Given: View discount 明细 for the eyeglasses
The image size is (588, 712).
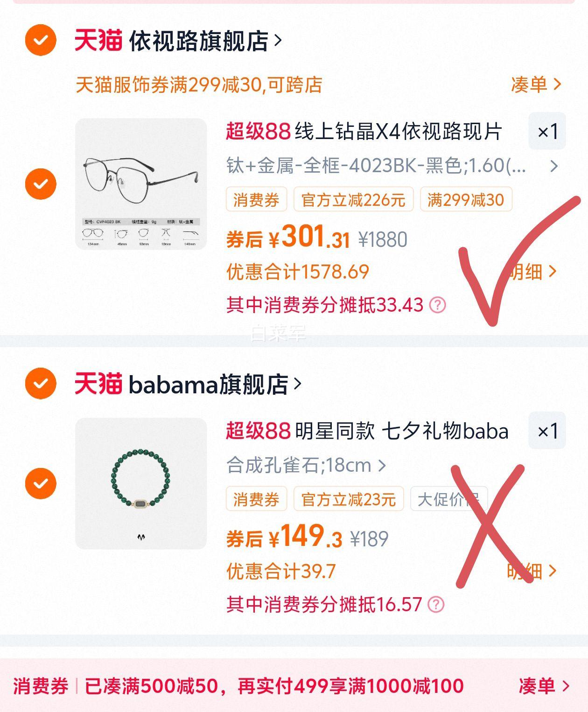Looking at the screenshot, I should [532, 271].
